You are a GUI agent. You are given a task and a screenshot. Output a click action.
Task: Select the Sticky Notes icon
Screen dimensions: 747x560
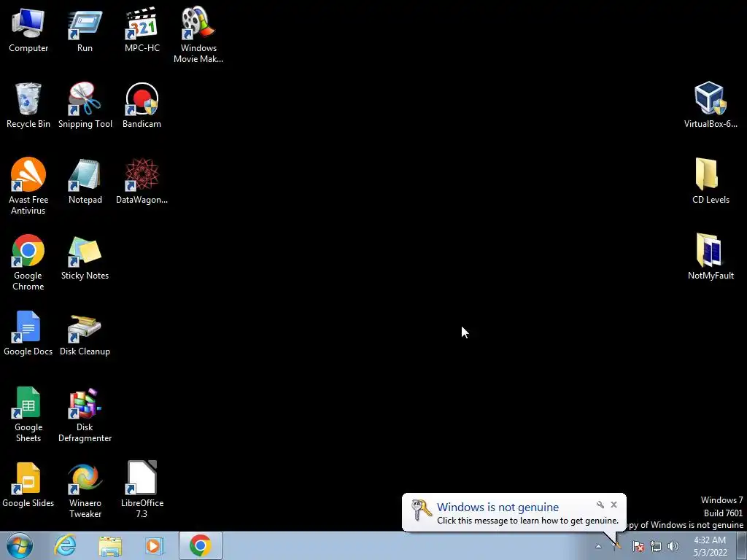[85, 257]
